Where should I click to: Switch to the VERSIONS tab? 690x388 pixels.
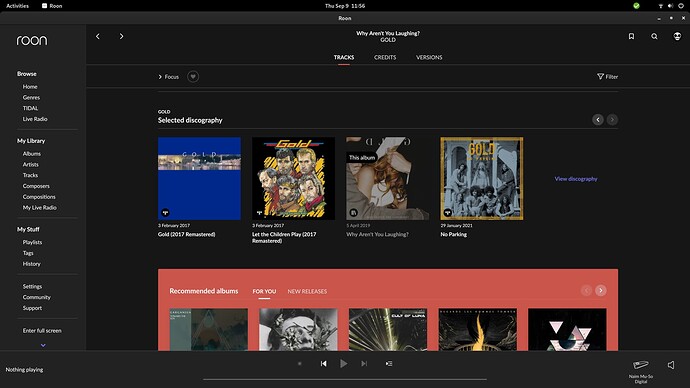(429, 57)
